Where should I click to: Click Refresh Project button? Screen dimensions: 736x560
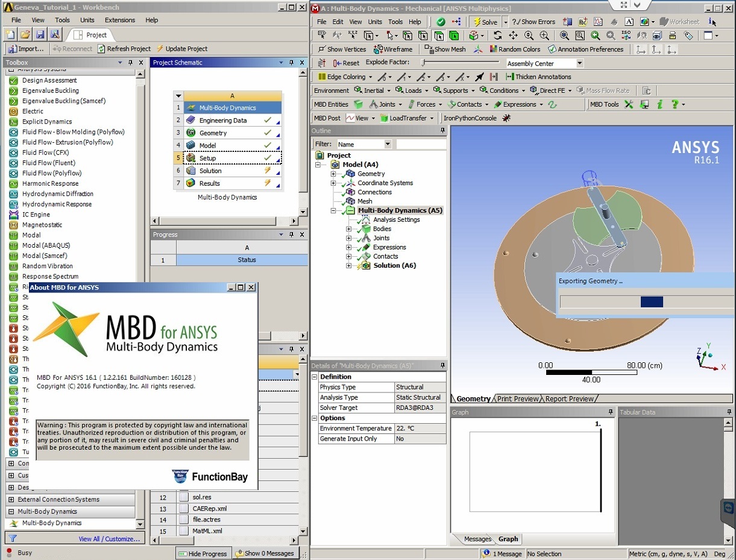click(124, 49)
